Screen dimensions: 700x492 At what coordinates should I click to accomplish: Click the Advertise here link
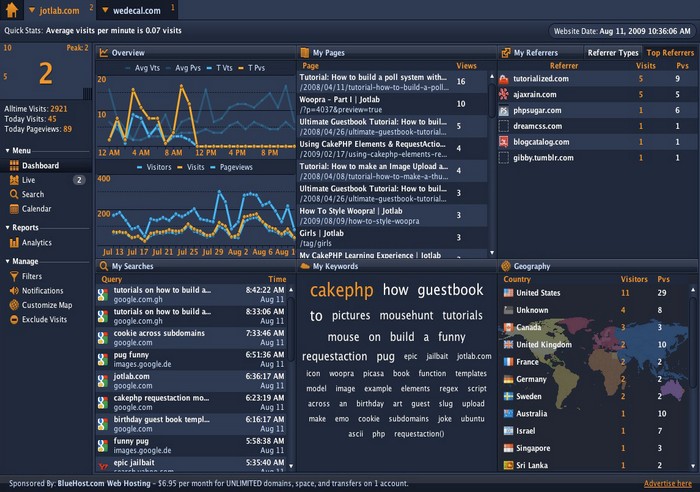coord(668,484)
